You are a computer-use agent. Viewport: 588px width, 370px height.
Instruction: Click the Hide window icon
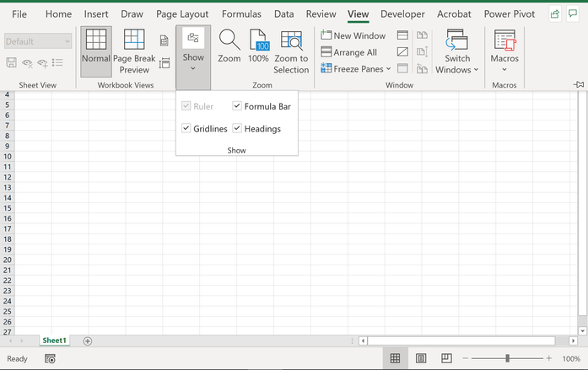tap(402, 51)
